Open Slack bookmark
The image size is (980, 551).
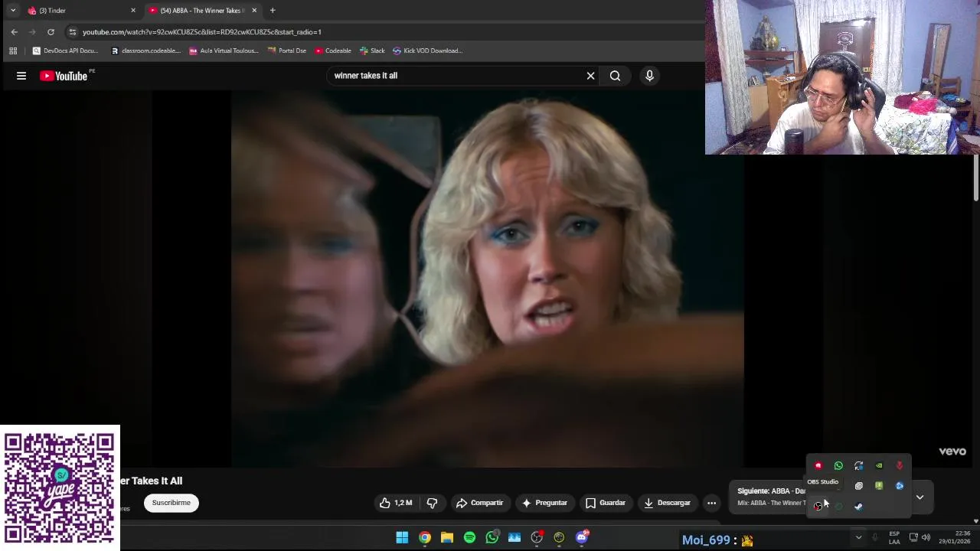click(372, 51)
